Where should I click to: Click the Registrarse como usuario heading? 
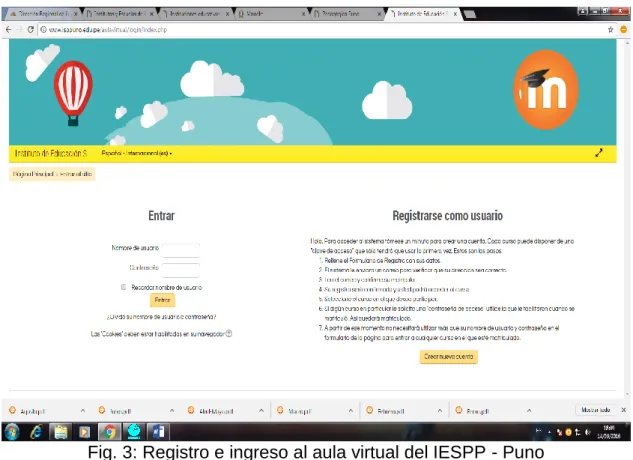coord(448,216)
